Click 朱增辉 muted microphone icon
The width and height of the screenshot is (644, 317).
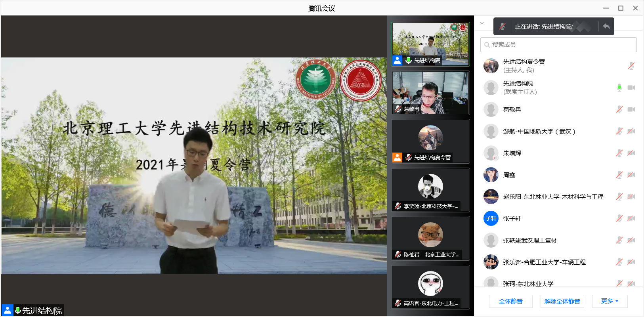point(619,153)
